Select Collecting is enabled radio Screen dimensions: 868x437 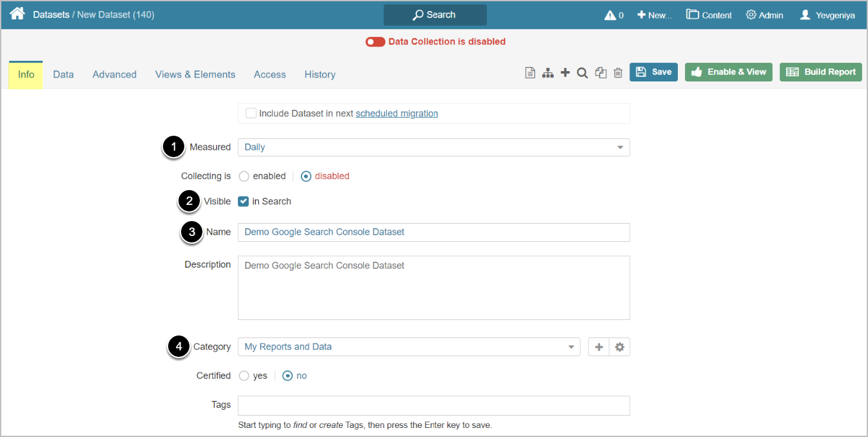(x=244, y=176)
